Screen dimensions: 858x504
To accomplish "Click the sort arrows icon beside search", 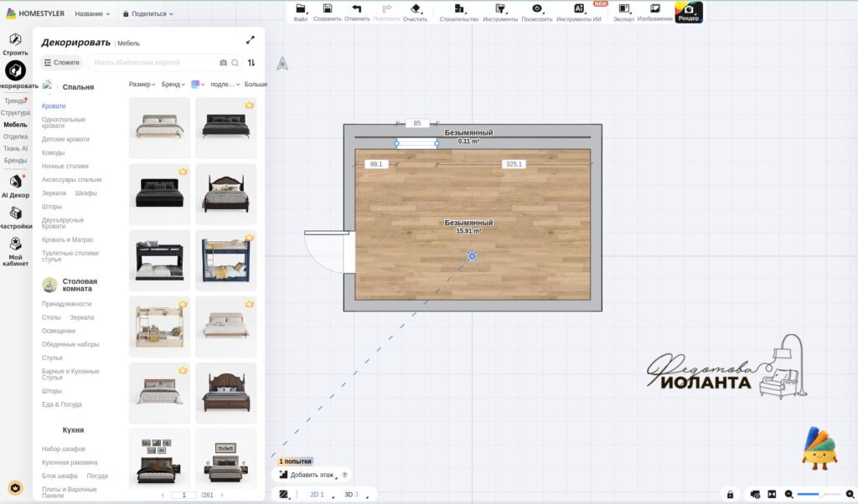I will [x=251, y=63].
